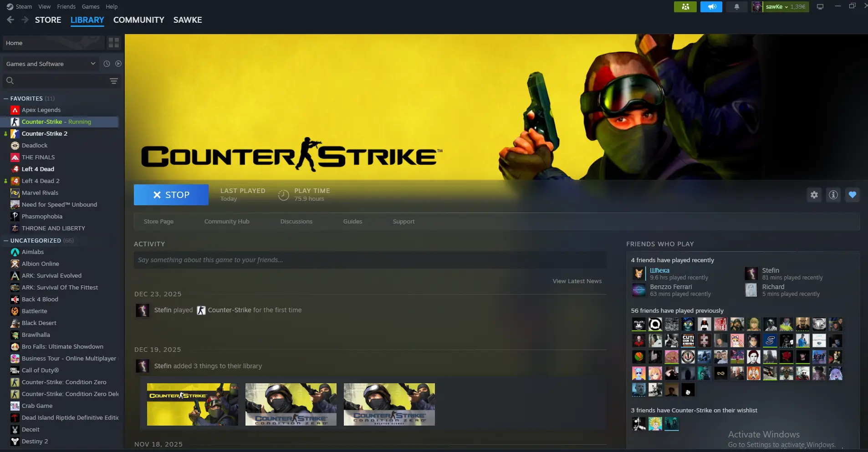Click the forward navigation arrow
868x452 pixels.
click(25, 20)
